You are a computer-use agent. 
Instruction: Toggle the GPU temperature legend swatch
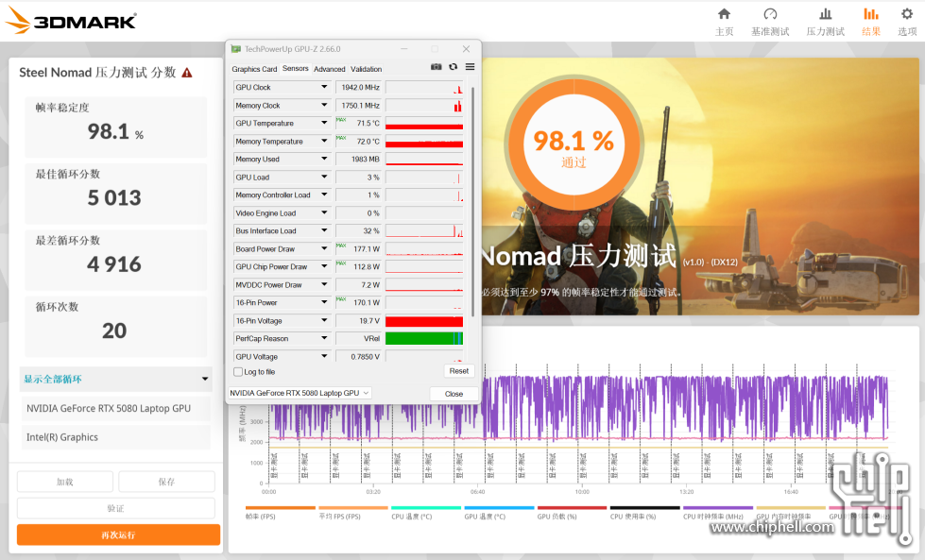[x=499, y=507]
